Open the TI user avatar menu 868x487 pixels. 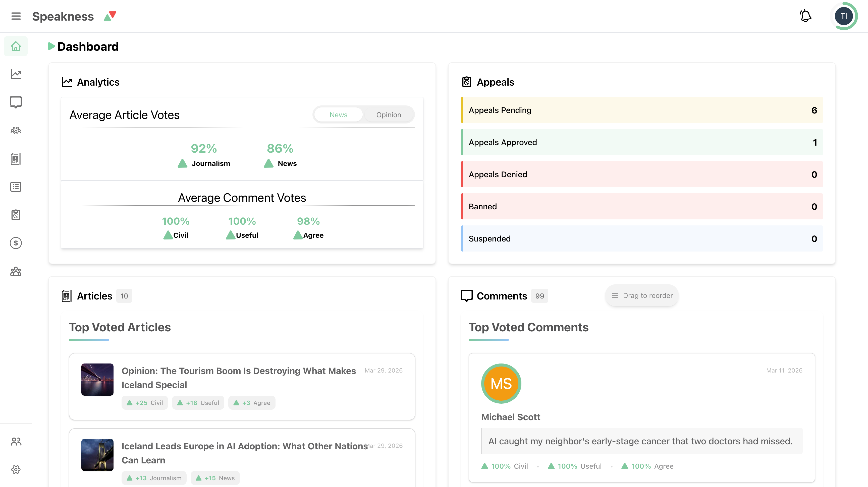(x=843, y=16)
